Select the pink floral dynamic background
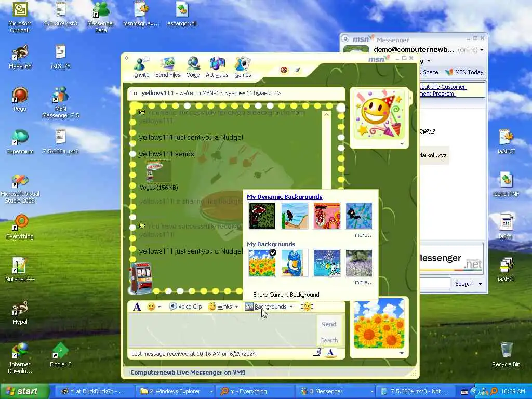Image resolution: width=532 pixels, height=399 pixels. (x=327, y=216)
